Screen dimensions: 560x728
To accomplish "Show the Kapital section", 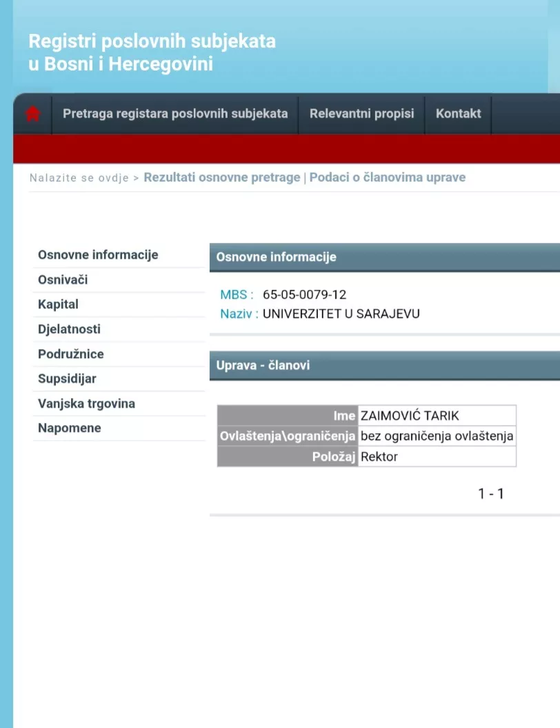I will point(58,304).
